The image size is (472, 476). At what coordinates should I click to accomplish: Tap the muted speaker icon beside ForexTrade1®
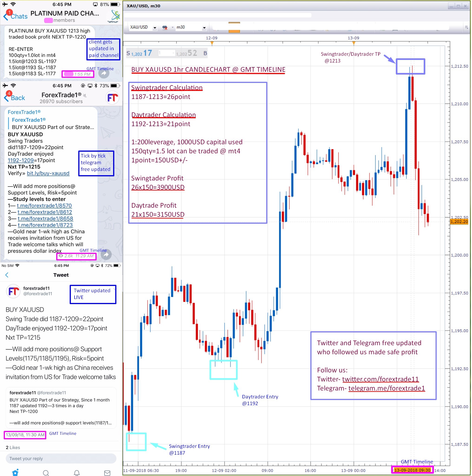[x=85, y=95]
